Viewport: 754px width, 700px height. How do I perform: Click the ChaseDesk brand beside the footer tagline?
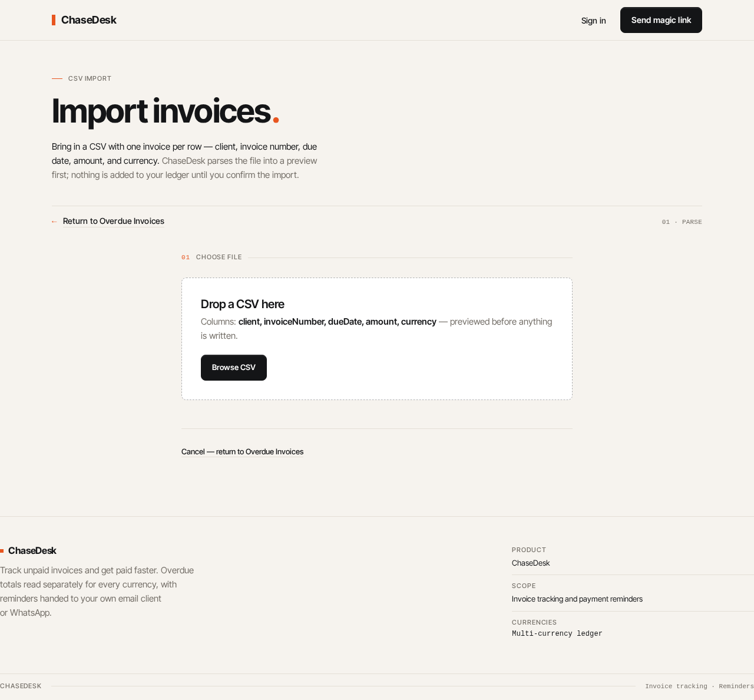pyautogui.click(x=28, y=551)
